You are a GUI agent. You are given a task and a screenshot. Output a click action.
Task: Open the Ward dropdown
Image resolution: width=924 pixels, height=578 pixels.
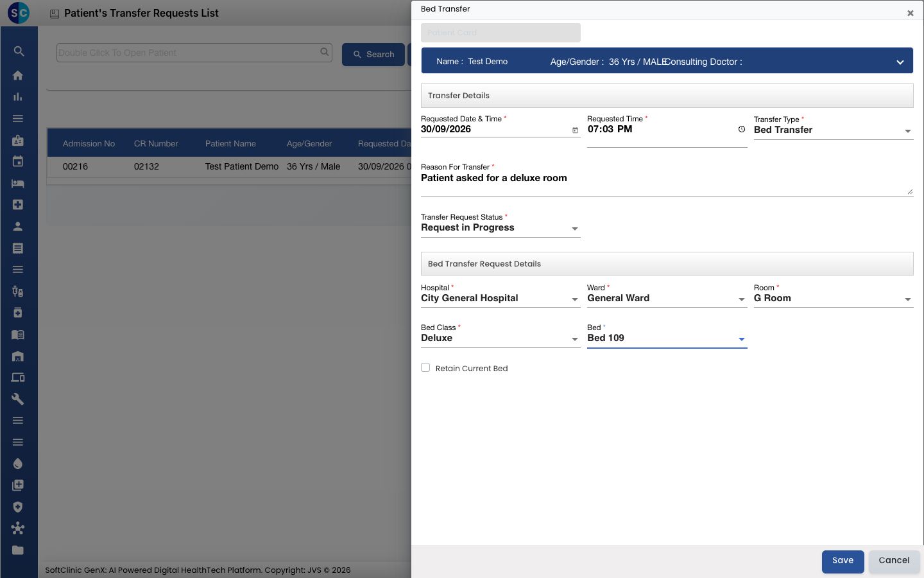tap(667, 299)
